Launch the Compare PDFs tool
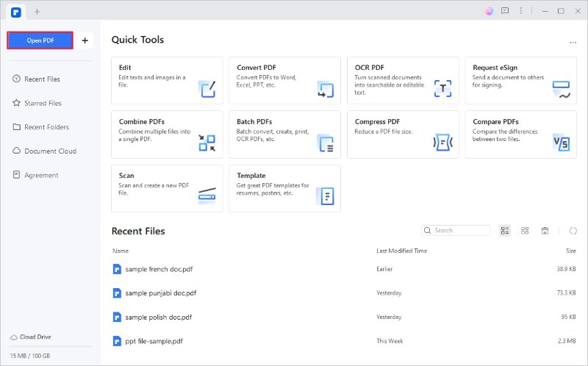The height and width of the screenshot is (366, 588). (x=520, y=134)
